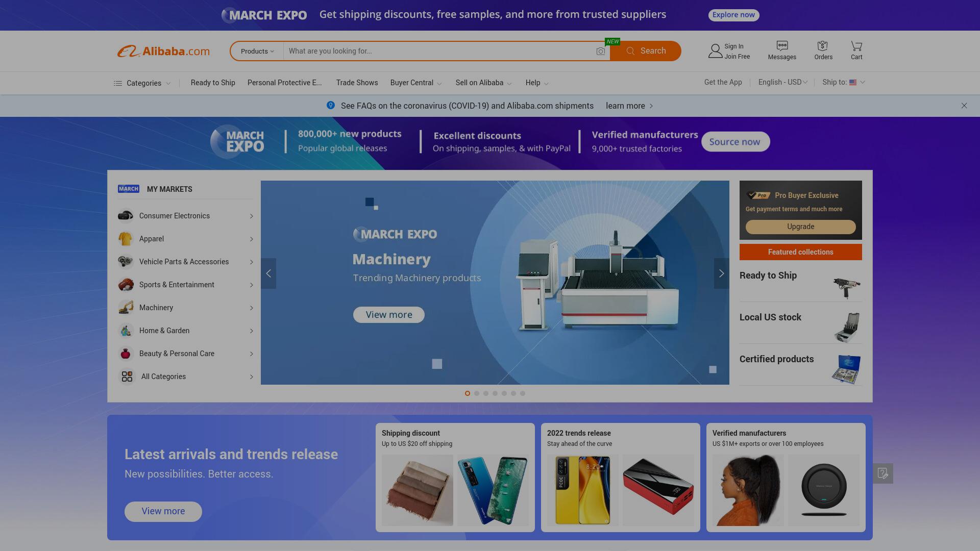Click the Machinery excavator icon
Screen dimensions: 980x551
pyautogui.click(x=126, y=308)
